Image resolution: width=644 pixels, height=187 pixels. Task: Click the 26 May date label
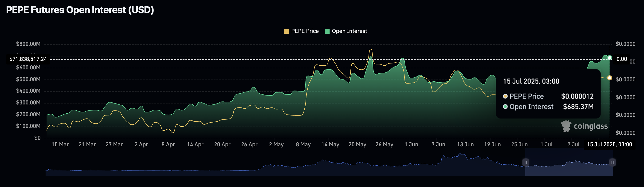click(384, 144)
